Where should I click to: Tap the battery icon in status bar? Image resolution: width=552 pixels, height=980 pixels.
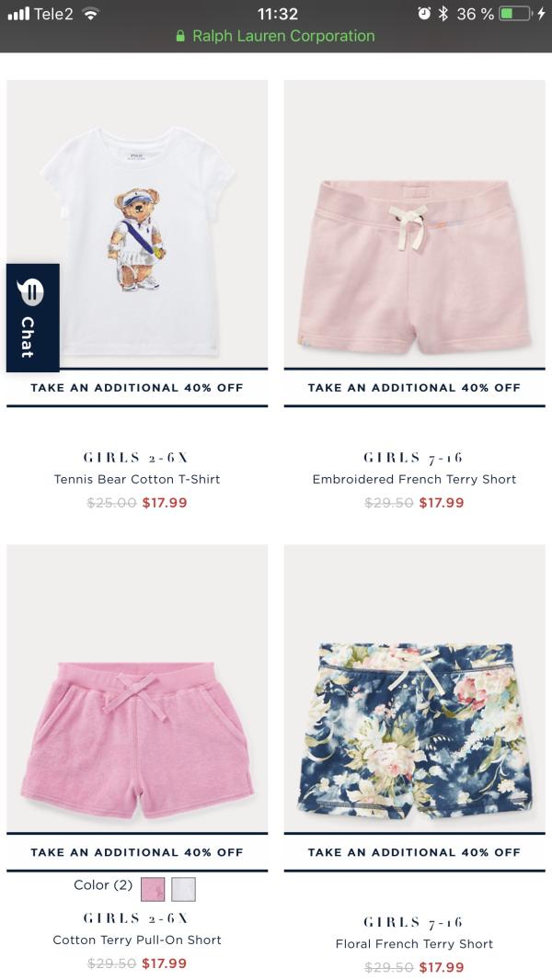(515, 13)
